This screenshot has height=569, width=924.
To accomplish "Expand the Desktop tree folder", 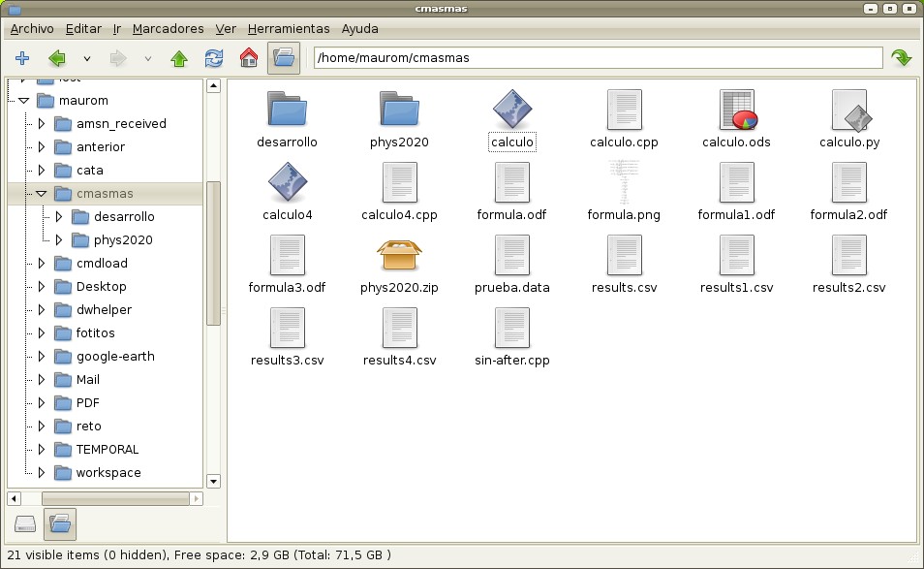I will (x=42, y=287).
